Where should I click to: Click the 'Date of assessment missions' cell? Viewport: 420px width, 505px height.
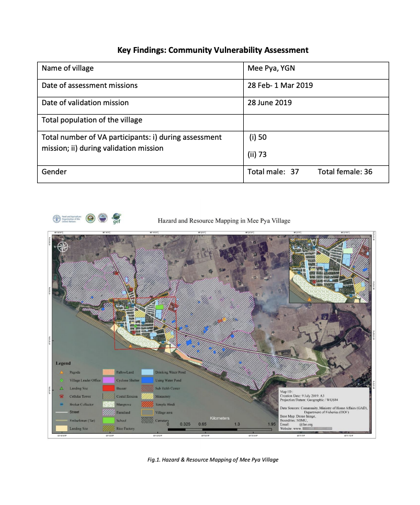(x=140, y=88)
